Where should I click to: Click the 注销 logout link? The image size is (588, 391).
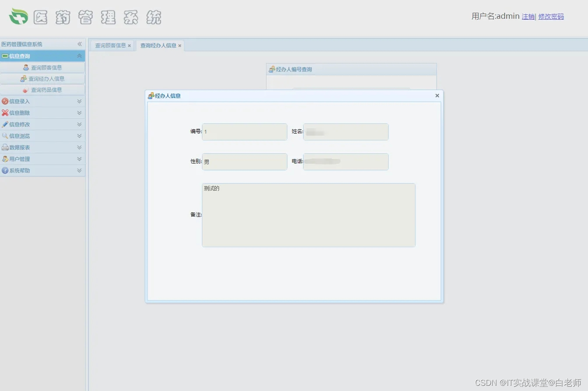pos(528,17)
